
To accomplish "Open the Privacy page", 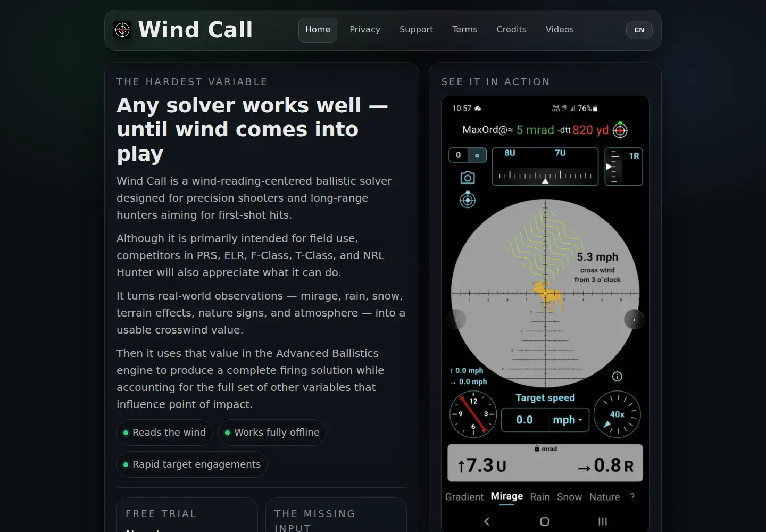I will coord(365,30).
